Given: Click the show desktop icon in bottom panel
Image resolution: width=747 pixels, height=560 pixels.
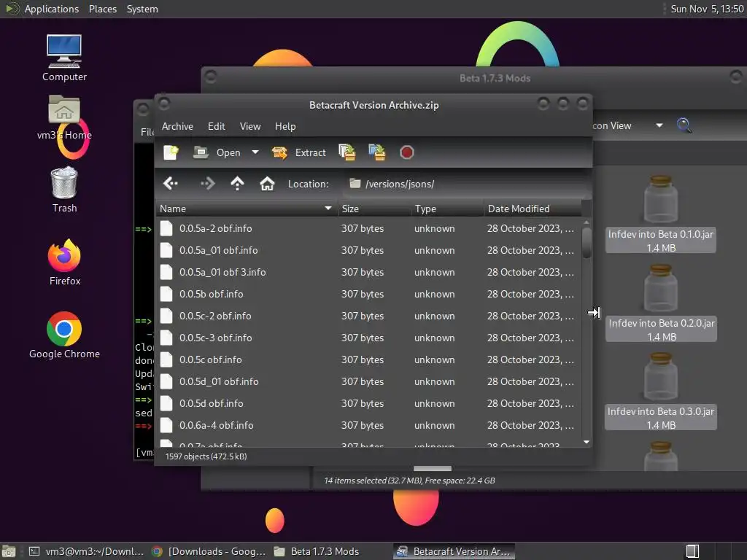Looking at the screenshot, I should tap(9, 551).
